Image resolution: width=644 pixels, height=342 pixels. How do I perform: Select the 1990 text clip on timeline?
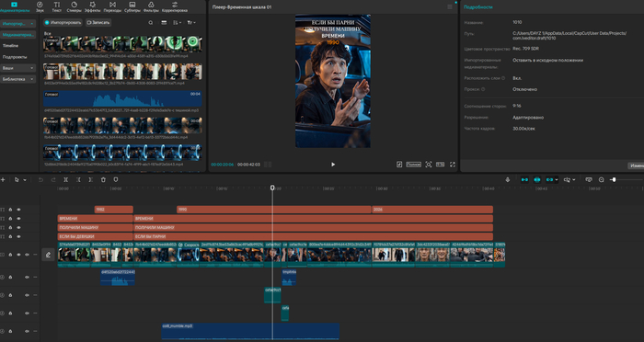coord(274,210)
